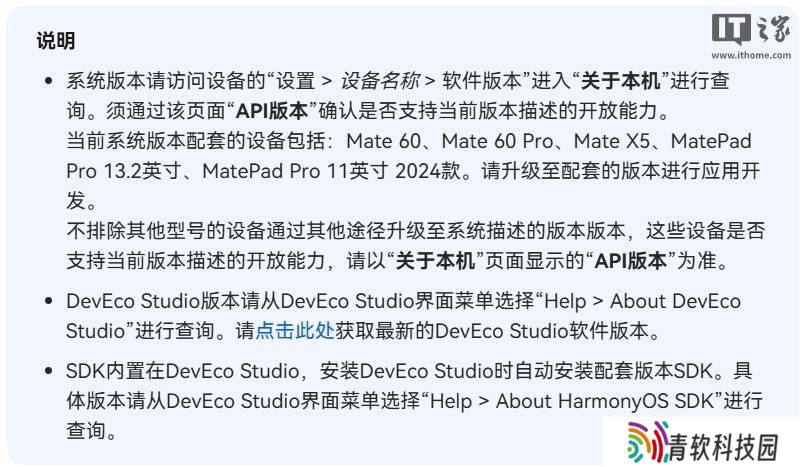The height and width of the screenshot is (467, 803).
Task: Select the 青软科技园 brand text
Action: pyautogui.click(x=724, y=447)
